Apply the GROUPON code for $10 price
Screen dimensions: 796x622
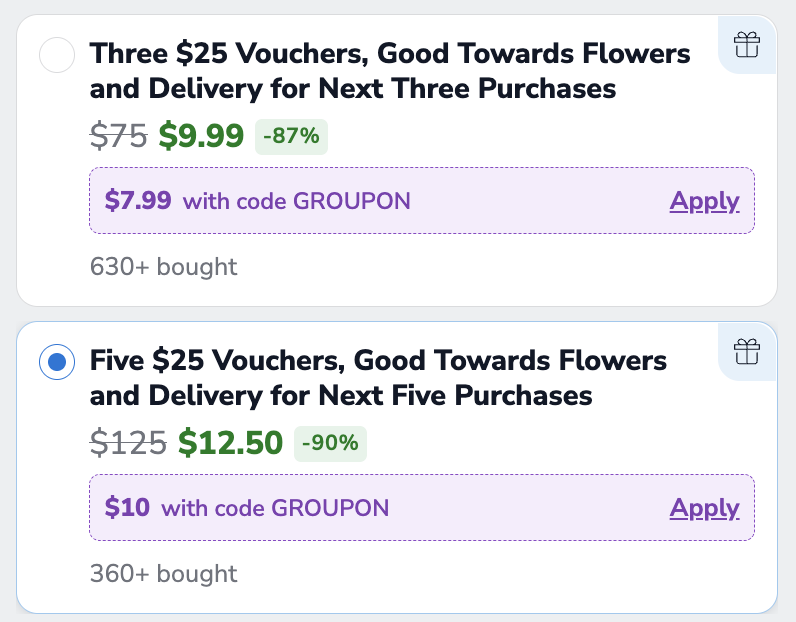[x=704, y=508]
